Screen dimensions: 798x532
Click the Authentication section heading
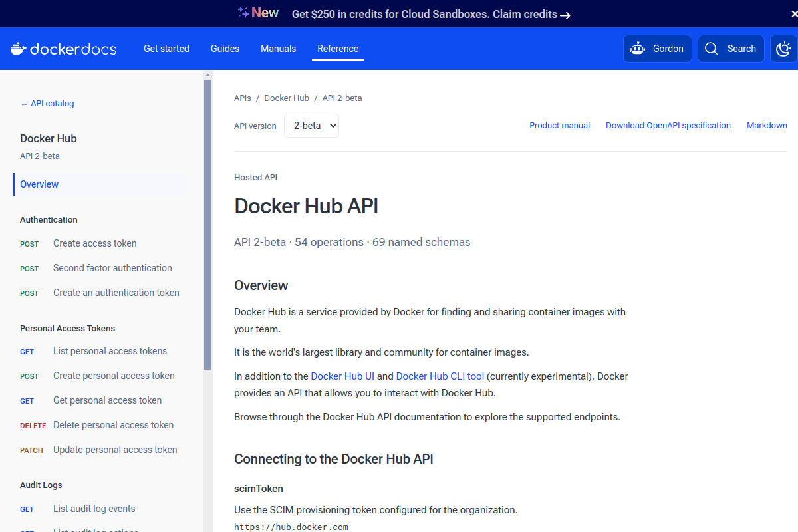click(x=49, y=219)
